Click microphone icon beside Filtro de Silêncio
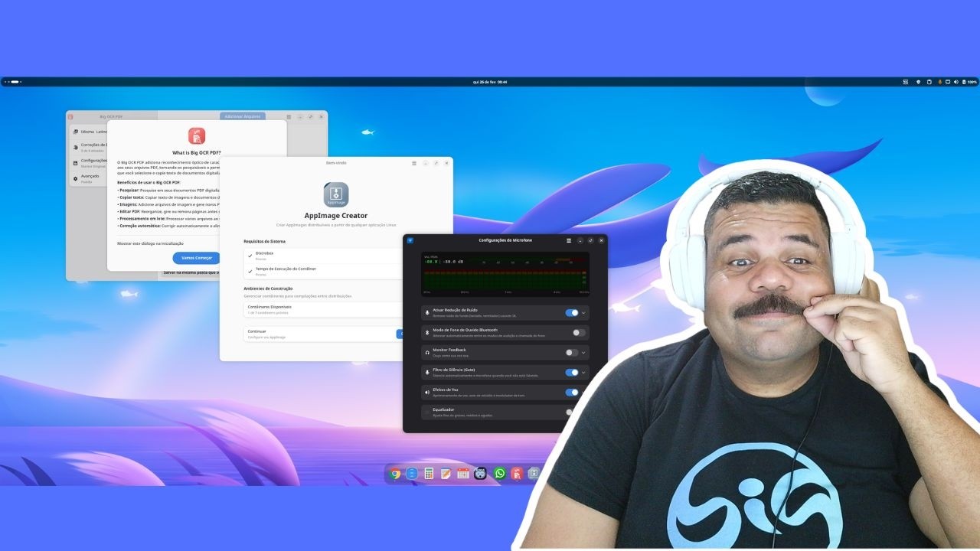The image size is (980, 551). pyautogui.click(x=427, y=373)
